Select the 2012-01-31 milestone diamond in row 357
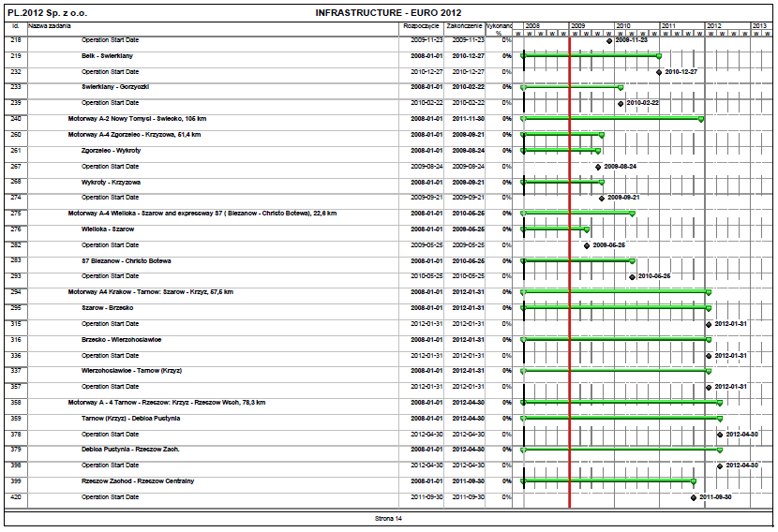Image resolution: width=778 pixels, height=532 pixels. tap(709, 388)
